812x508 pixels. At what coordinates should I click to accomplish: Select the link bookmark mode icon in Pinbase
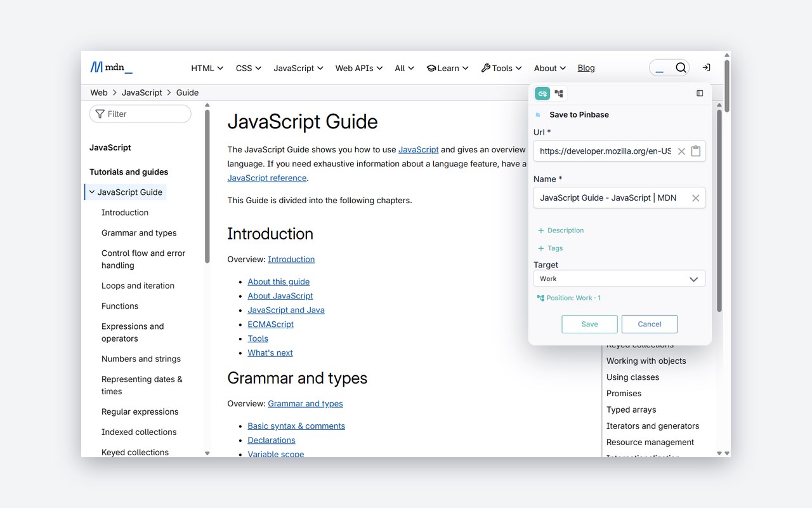tap(542, 93)
